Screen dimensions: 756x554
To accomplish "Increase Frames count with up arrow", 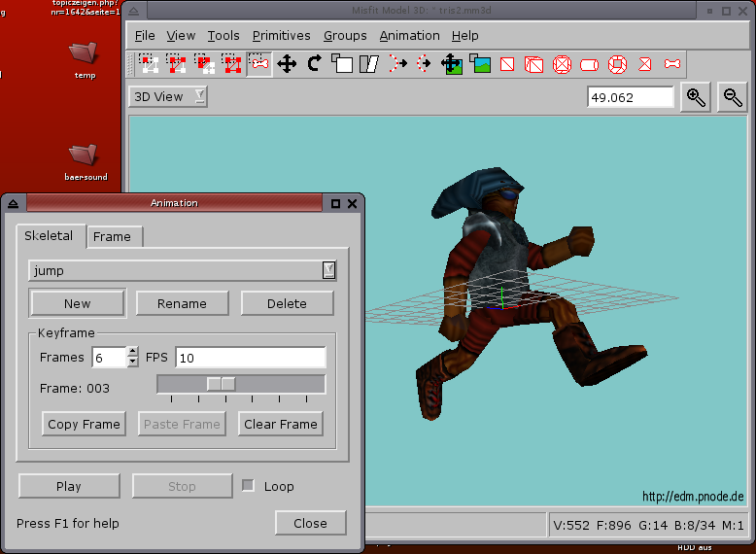I will (132, 352).
